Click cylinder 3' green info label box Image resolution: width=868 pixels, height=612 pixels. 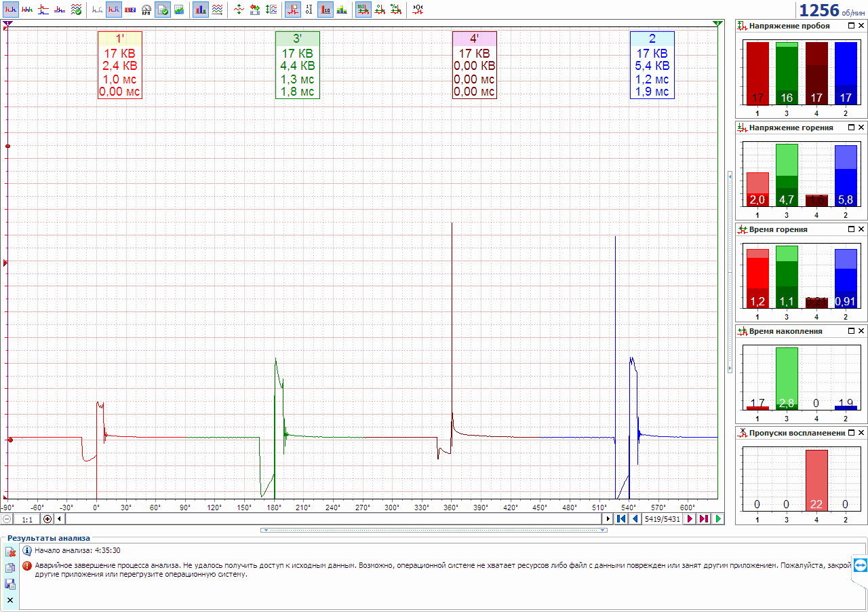pyautogui.click(x=298, y=65)
